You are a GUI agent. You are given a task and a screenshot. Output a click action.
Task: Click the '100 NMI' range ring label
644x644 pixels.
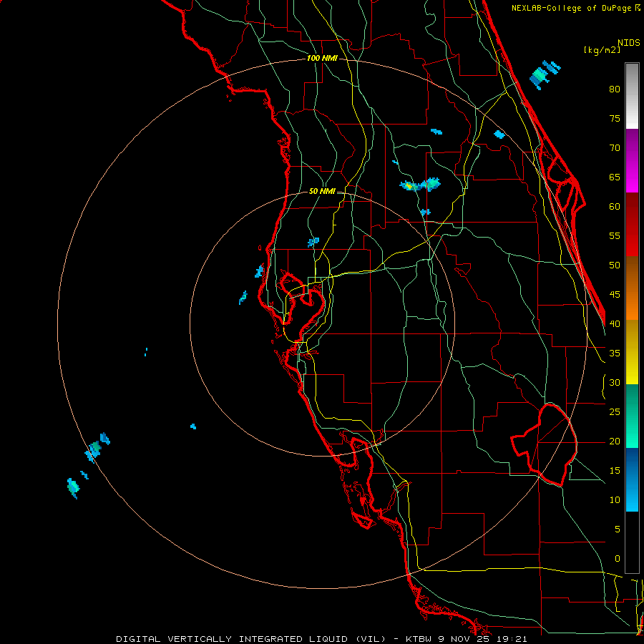(322, 58)
